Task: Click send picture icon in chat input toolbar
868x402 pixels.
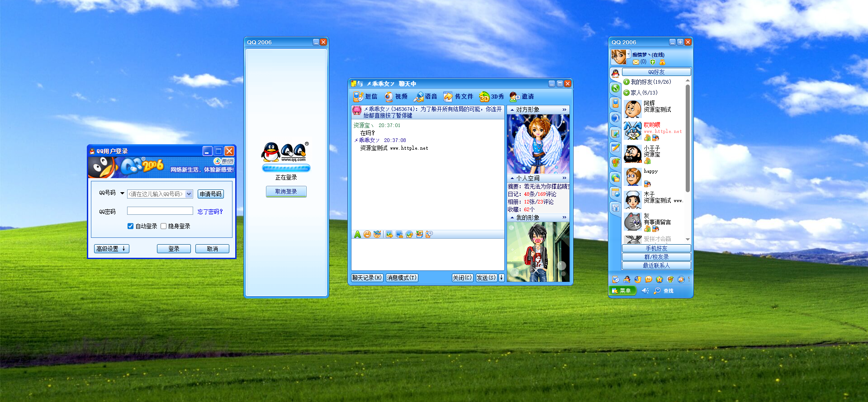Action: tap(389, 234)
